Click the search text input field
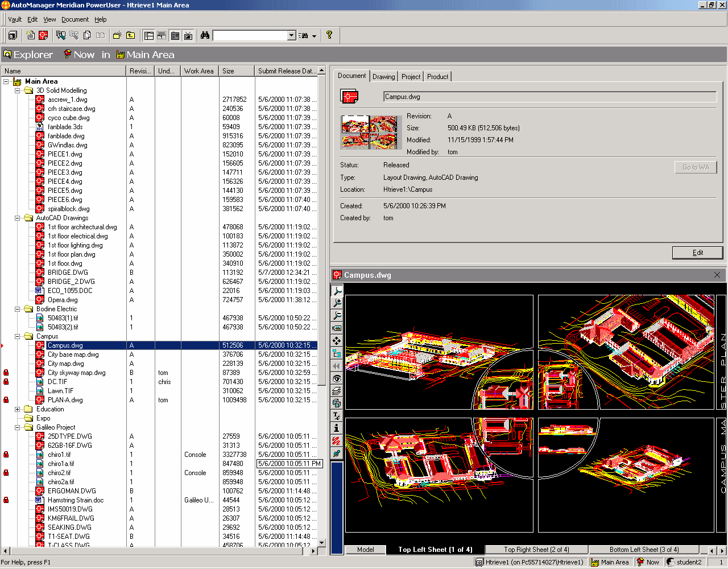The width and height of the screenshot is (728, 569). 250,35
